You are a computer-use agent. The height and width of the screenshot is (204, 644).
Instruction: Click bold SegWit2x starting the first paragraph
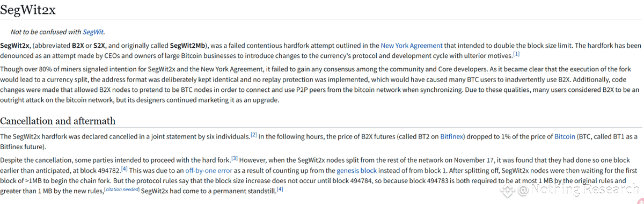15,46
